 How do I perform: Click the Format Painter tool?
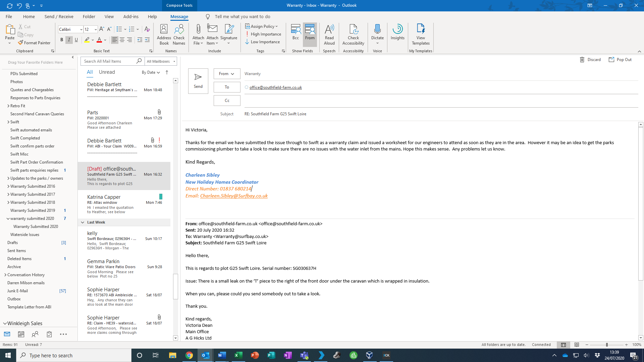34,43
